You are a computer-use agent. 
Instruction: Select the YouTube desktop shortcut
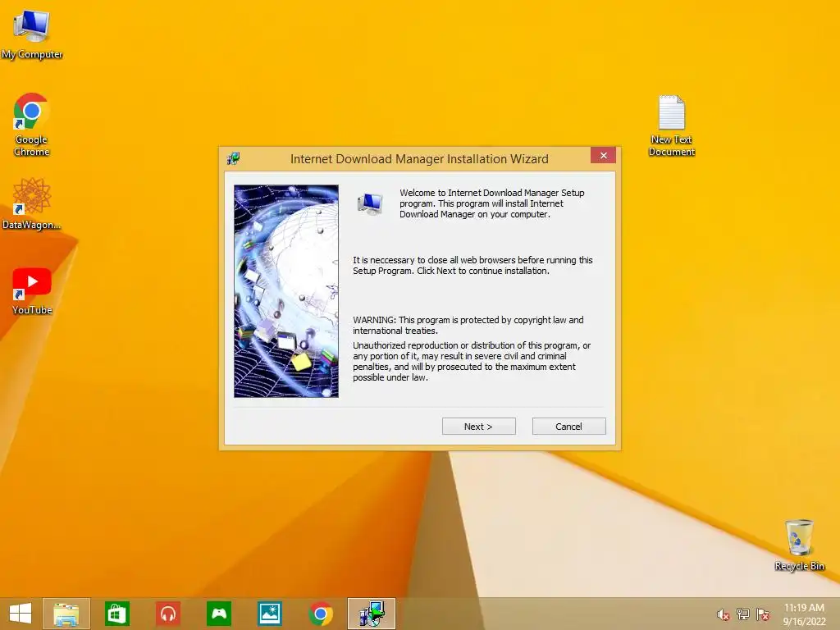coord(32,292)
